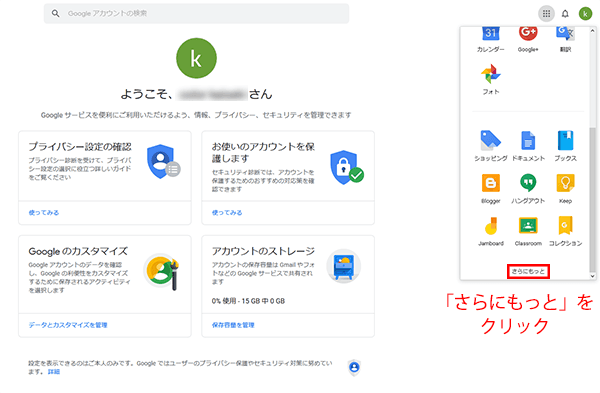
Task: Click Google customization painter icon
Action: (x=161, y=271)
